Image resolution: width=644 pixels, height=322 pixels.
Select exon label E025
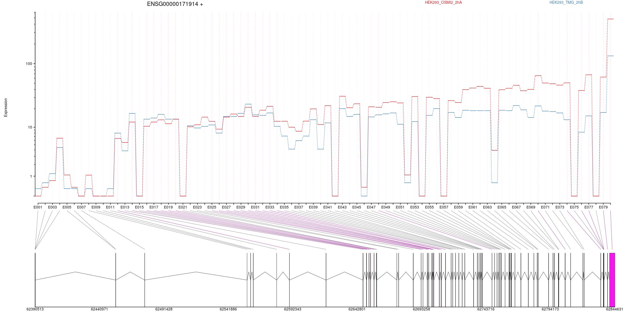pyautogui.click(x=212, y=207)
